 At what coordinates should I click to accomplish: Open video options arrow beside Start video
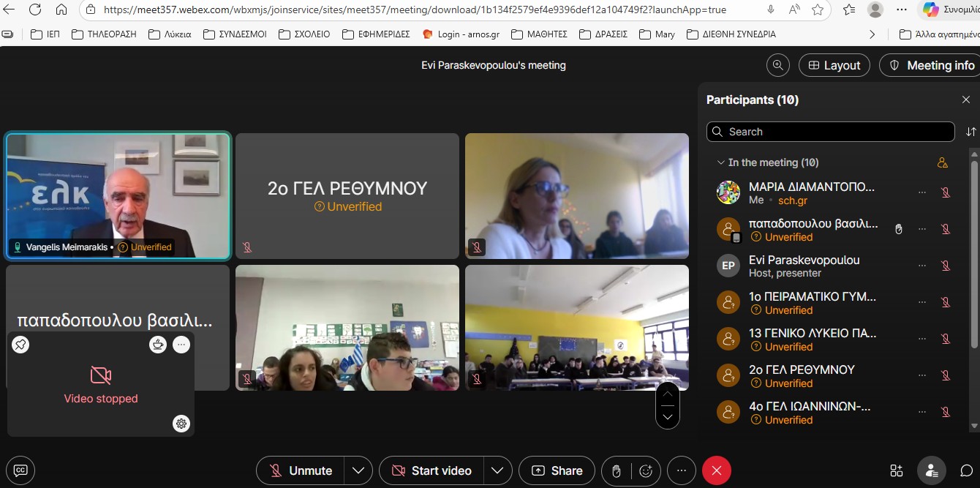[x=497, y=470]
